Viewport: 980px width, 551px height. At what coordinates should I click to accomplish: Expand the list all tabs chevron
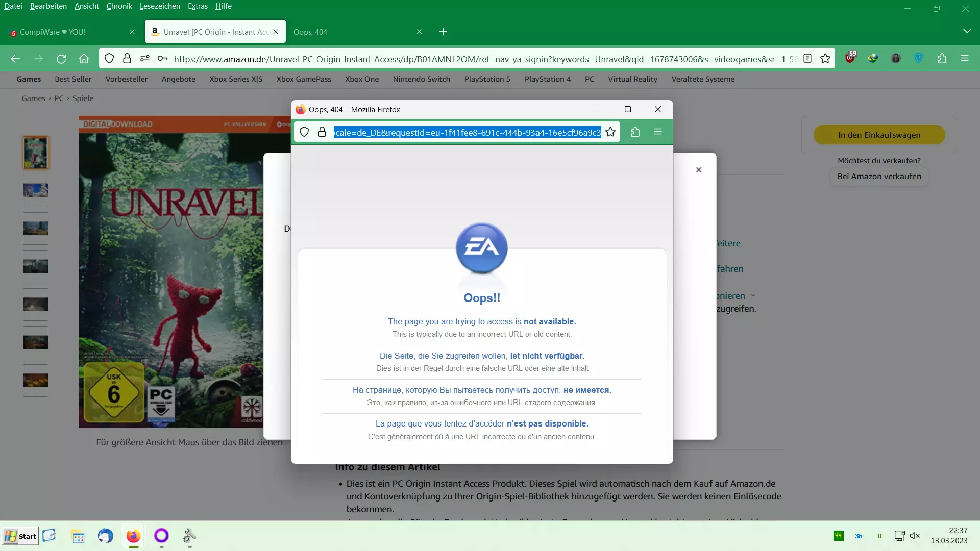point(967,32)
